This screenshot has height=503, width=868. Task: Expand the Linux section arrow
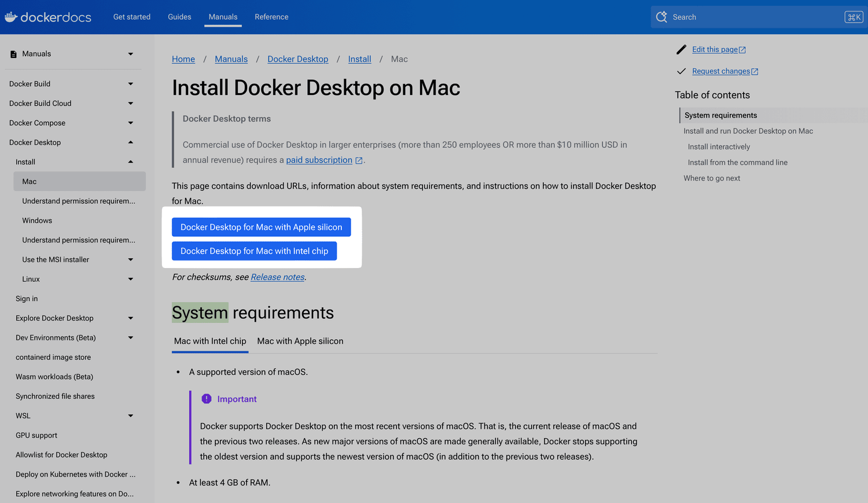[131, 279]
